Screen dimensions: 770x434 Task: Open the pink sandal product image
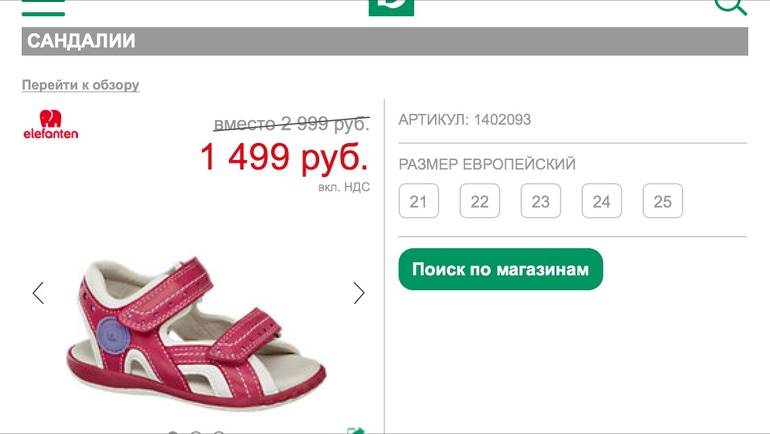(x=196, y=333)
